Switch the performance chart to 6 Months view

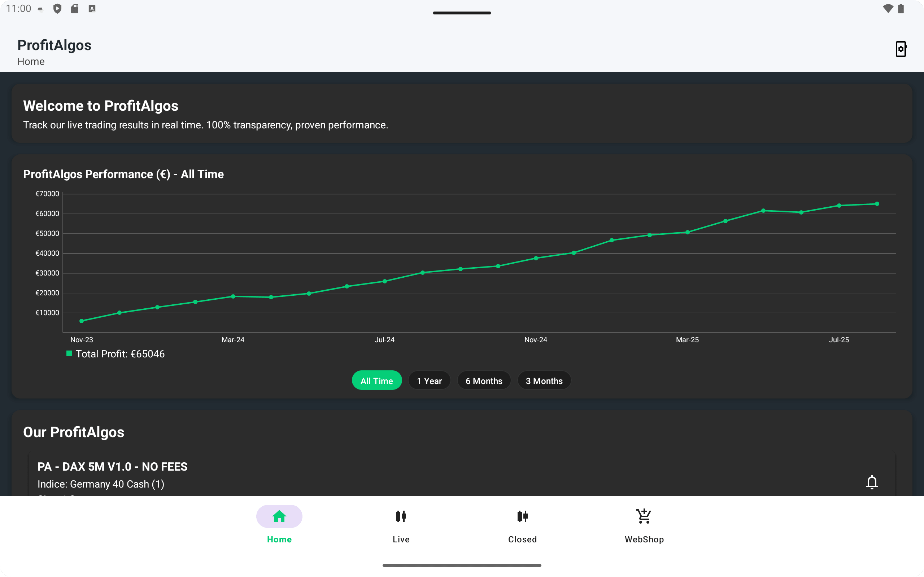483,380
